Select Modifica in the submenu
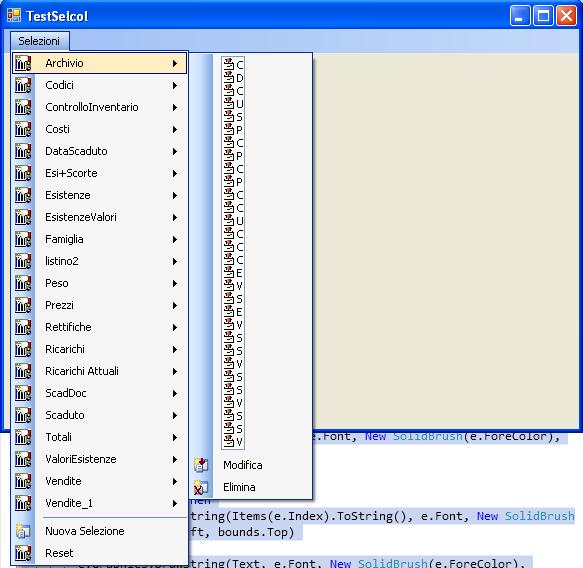This screenshot has height=568, width=583. [243, 465]
